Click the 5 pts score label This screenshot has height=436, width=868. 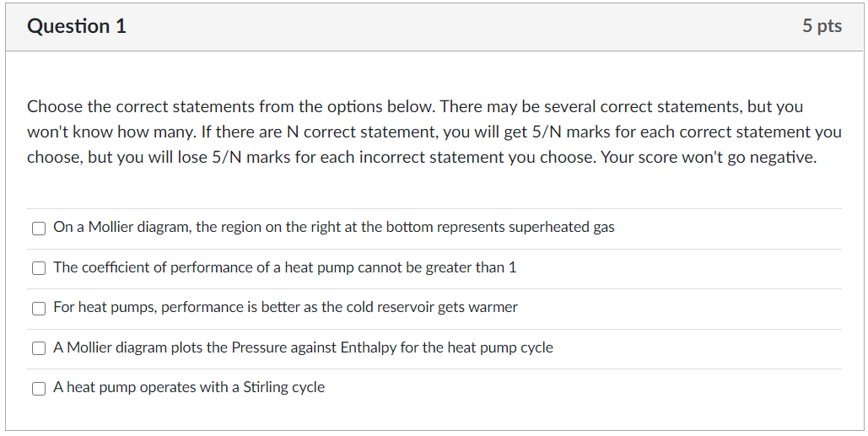point(822,26)
